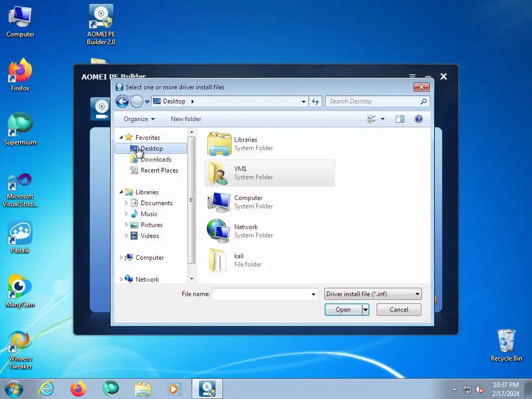Open Microsoft Visual Studio desktop shortcut
Screen dimensions: 532x399
tap(20, 190)
